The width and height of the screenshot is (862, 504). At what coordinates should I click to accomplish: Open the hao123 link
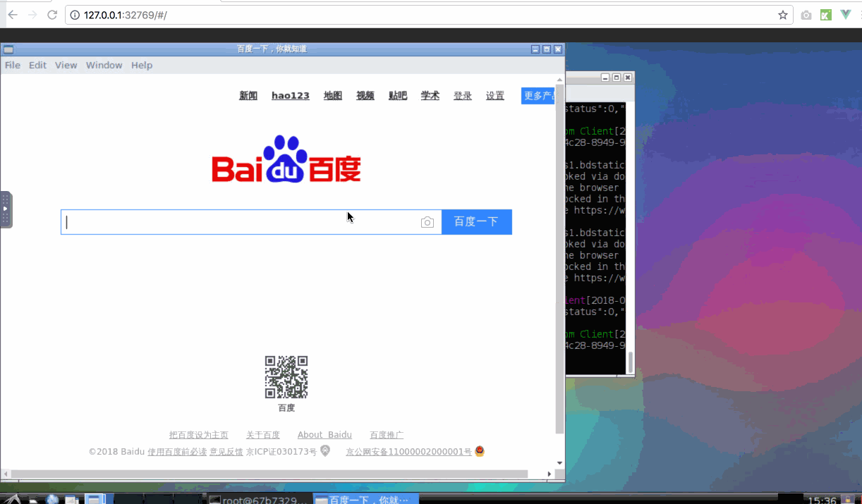[x=291, y=96]
